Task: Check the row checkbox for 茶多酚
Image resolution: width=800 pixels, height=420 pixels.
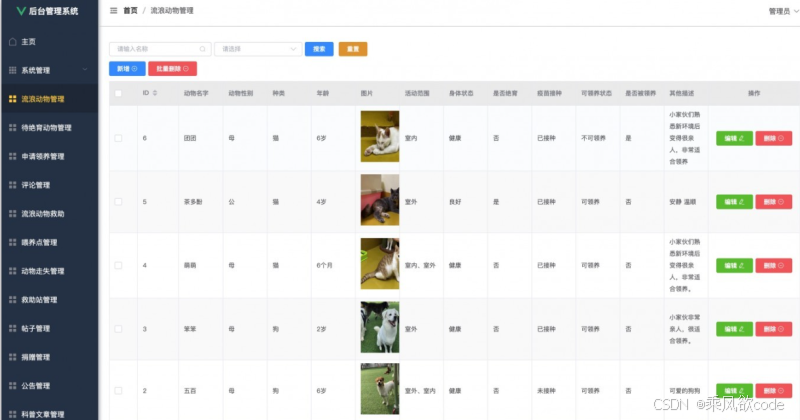Action: pyautogui.click(x=118, y=202)
